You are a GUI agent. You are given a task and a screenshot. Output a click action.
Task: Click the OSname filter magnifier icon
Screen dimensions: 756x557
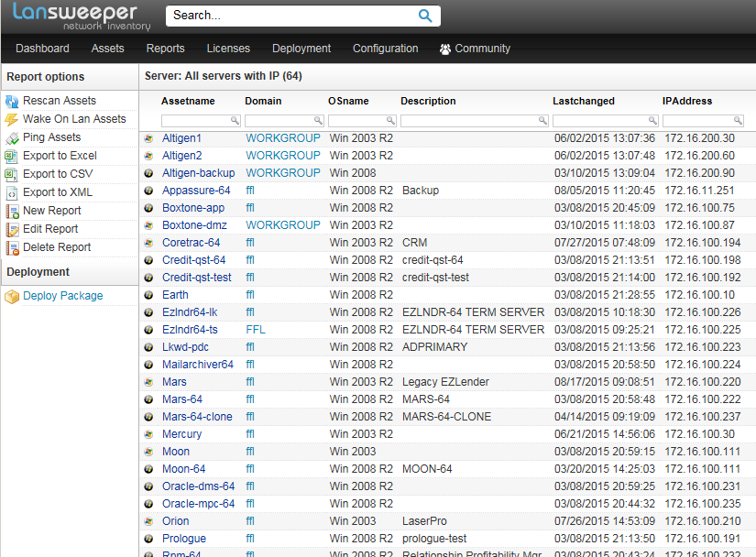pyautogui.click(x=390, y=120)
